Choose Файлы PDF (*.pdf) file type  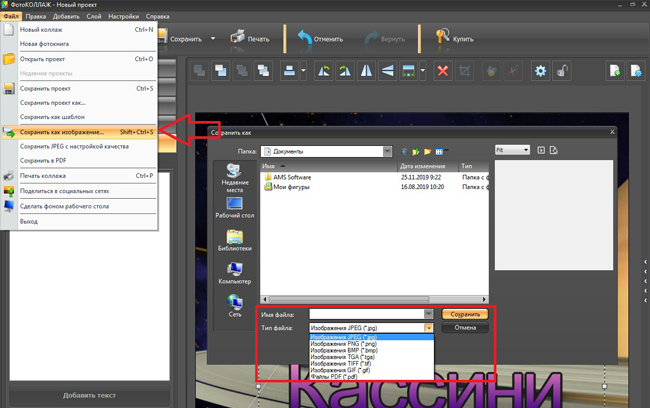(371, 376)
